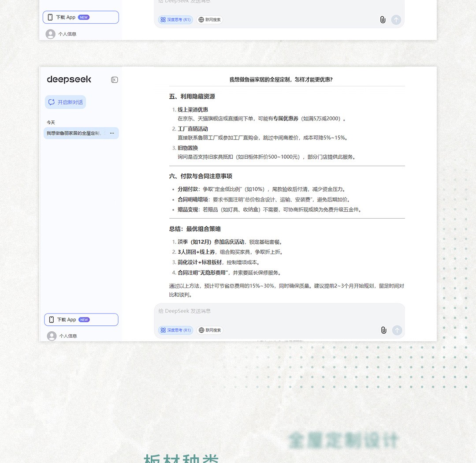Screen dimensions: 476x463
Task: Toggle 深度思考 (R1) in upper window
Action: (175, 20)
